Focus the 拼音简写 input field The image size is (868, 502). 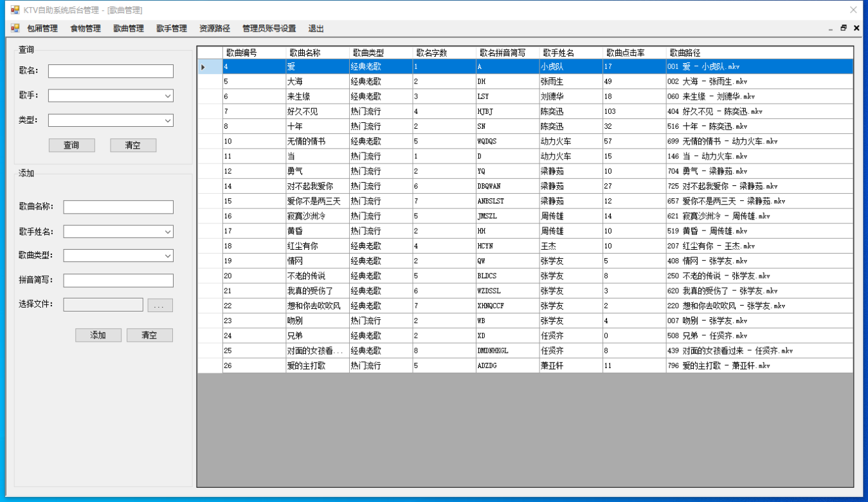click(x=118, y=281)
